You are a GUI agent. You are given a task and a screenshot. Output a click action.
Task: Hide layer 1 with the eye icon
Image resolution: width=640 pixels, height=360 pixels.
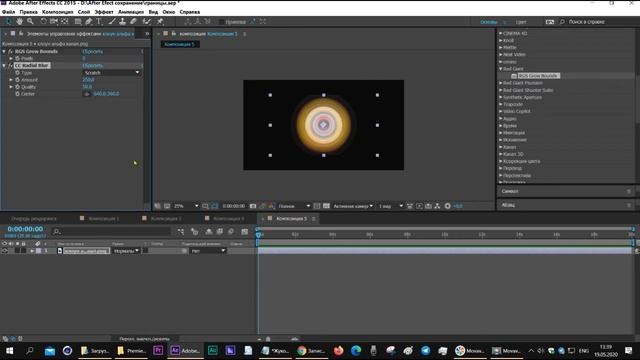[x=4, y=251]
